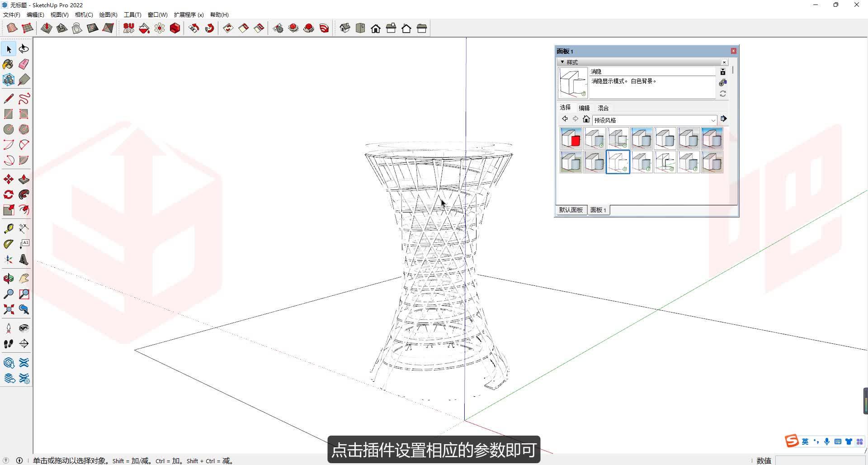Activate the Follow Me tool
The height and width of the screenshot is (465, 868).
(24, 195)
